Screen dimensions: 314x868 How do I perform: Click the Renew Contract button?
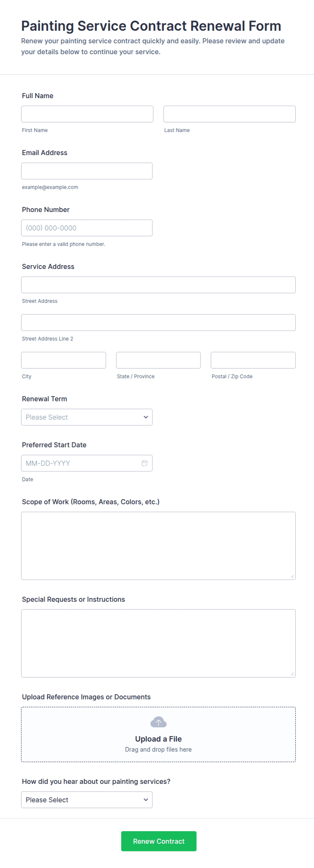click(x=159, y=841)
